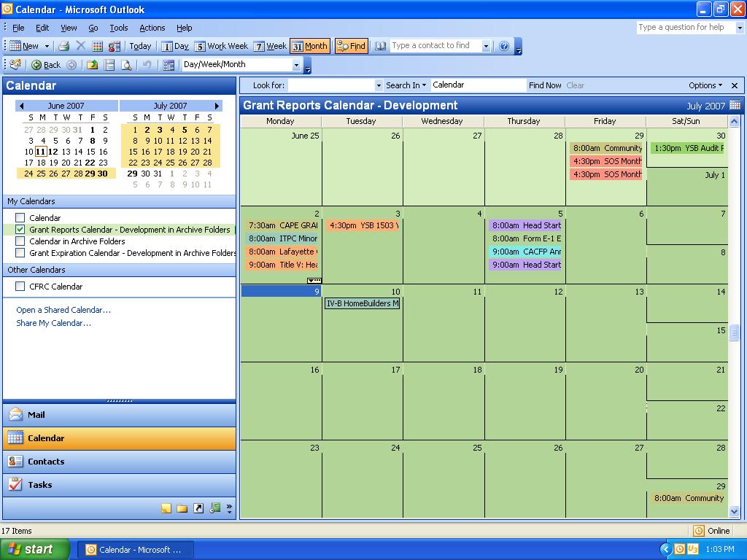The image size is (747, 560).
Task: Expand the Options dropdown in Find bar
Action: pos(705,85)
